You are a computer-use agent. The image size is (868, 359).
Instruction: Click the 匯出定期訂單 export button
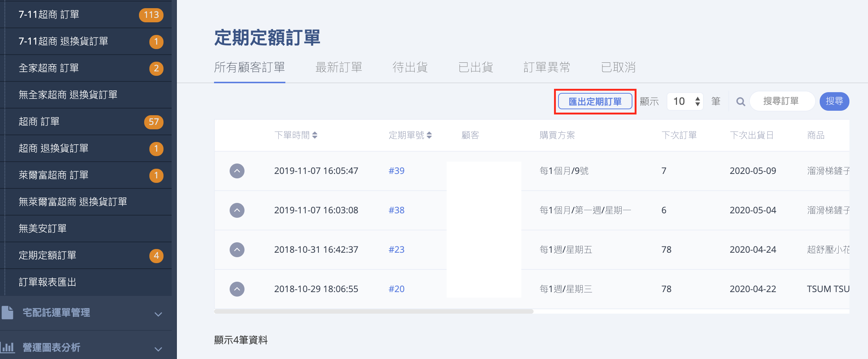coord(595,101)
